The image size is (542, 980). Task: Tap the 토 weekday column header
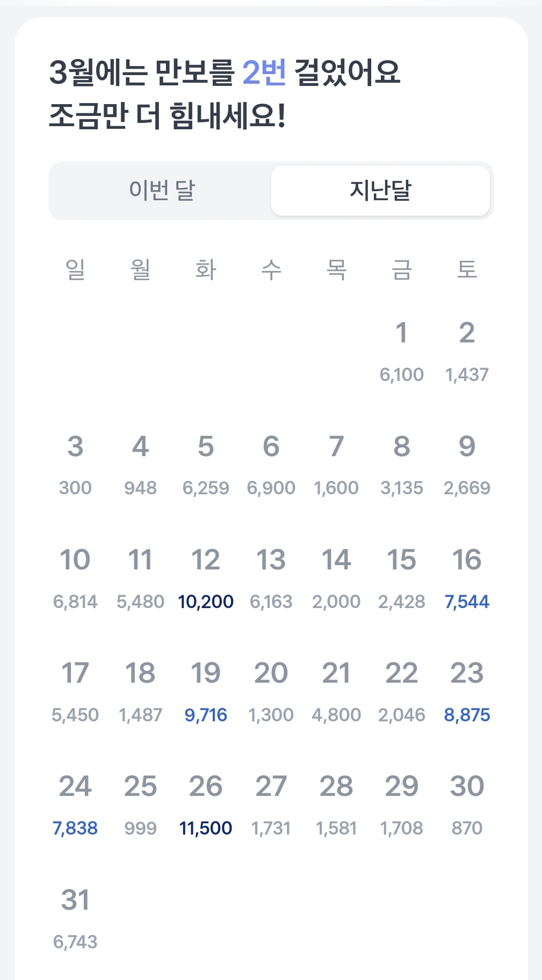[467, 269]
